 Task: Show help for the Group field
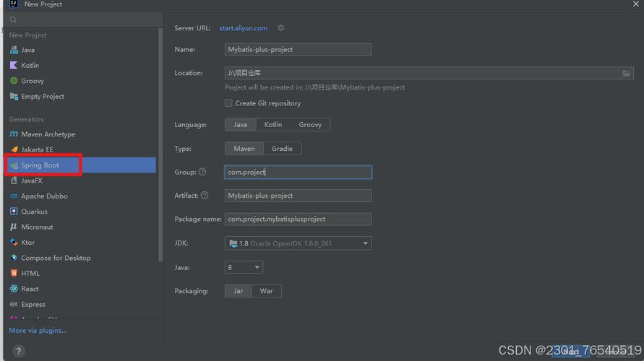202,172
